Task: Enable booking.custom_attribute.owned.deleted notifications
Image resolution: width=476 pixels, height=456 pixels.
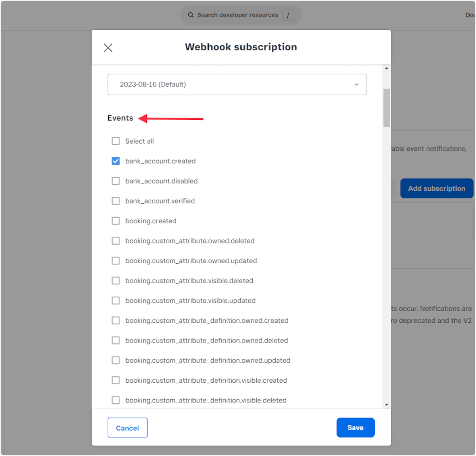Action: coord(115,241)
